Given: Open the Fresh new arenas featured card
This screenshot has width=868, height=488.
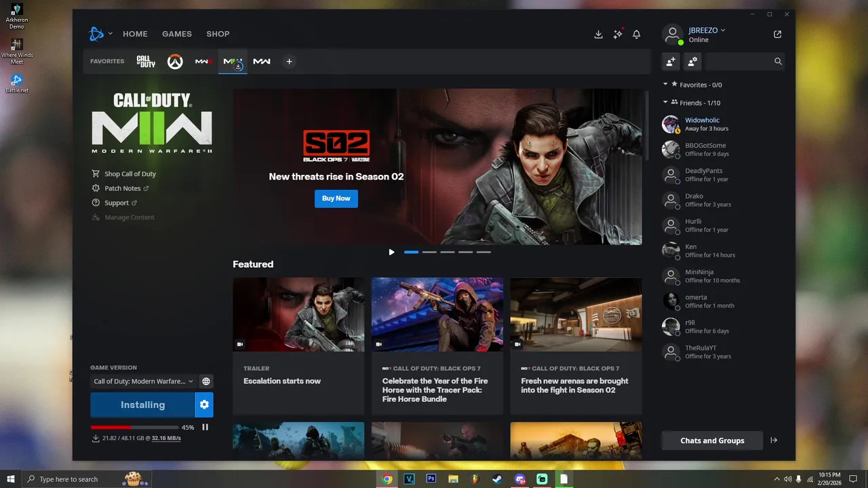Looking at the screenshot, I should (576, 346).
